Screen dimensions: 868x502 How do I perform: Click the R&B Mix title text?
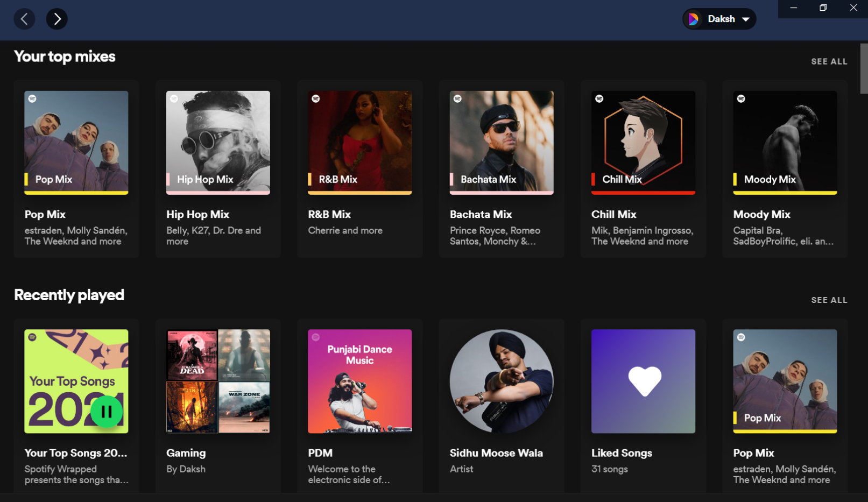pyautogui.click(x=329, y=214)
